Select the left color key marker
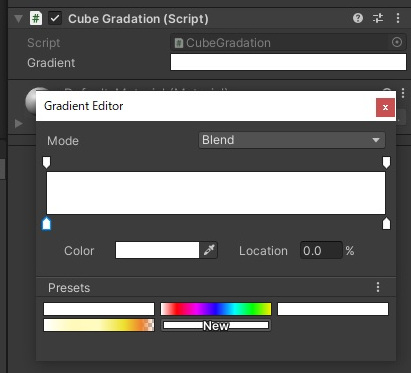This screenshot has width=411, height=373. (46, 224)
